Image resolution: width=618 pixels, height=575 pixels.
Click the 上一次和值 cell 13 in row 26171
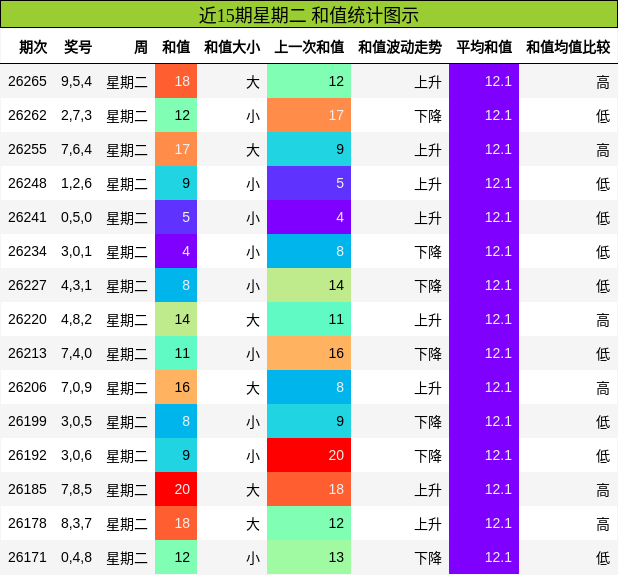tap(309, 557)
